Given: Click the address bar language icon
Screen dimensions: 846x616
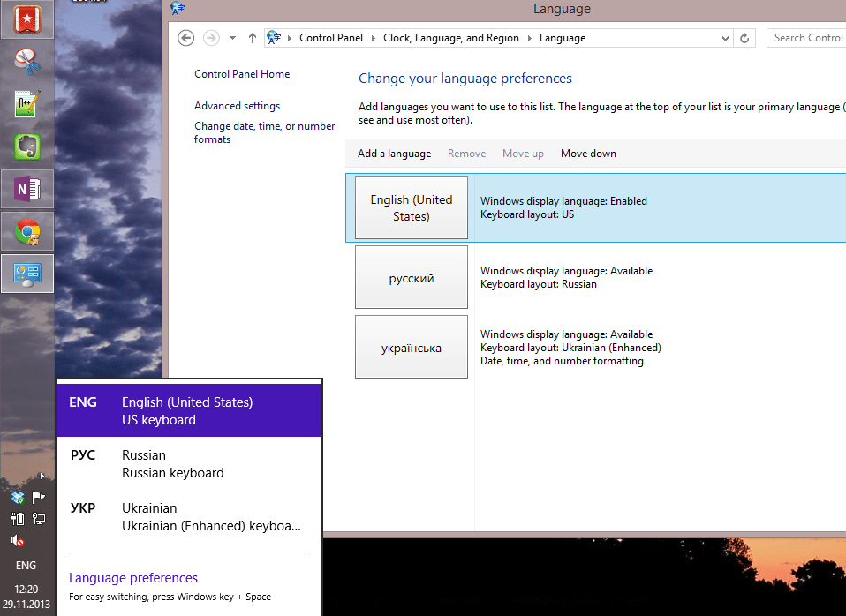Looking at the screenshot, I should click(x=274, y=38).
